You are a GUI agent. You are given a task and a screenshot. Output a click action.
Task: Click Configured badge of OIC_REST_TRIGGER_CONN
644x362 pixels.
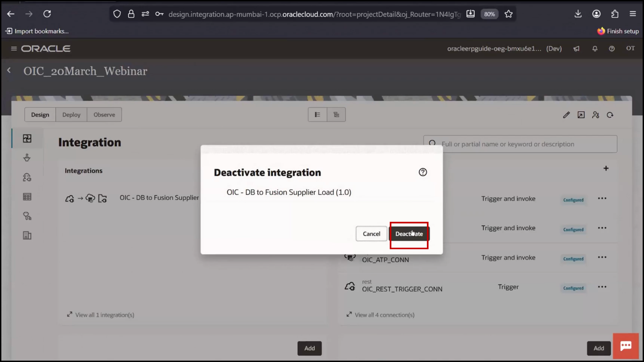[x=573, y=288]
